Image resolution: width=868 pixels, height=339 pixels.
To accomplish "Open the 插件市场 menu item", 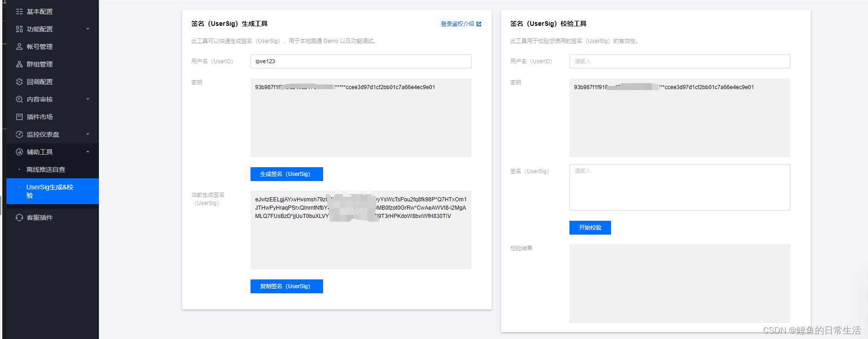I will coord(53,117).
